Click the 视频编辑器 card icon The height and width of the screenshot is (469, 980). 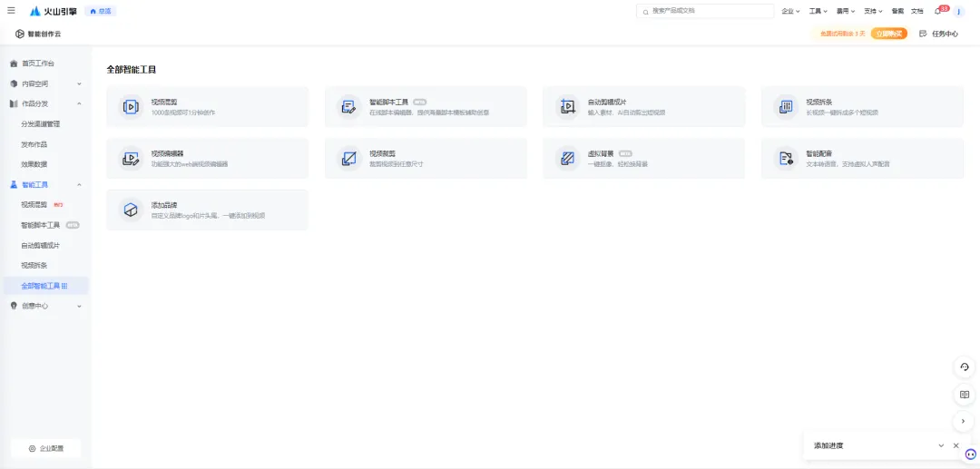(x=130, y=159)
